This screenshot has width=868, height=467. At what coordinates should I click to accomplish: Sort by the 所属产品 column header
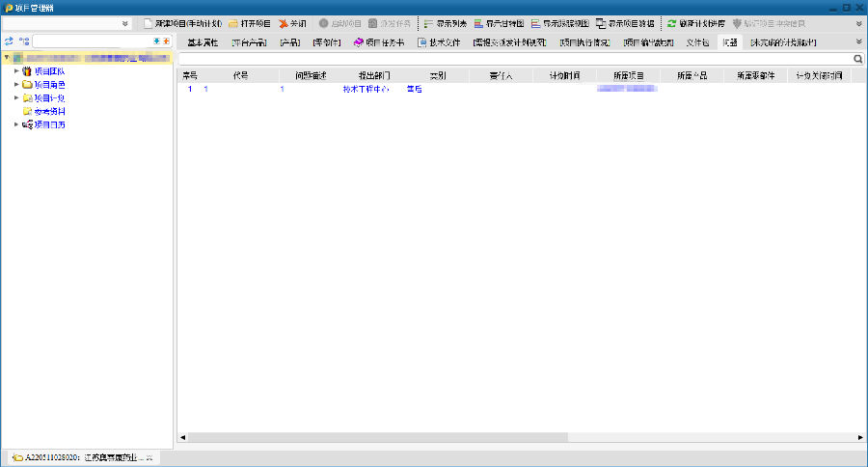click(692, 75)
